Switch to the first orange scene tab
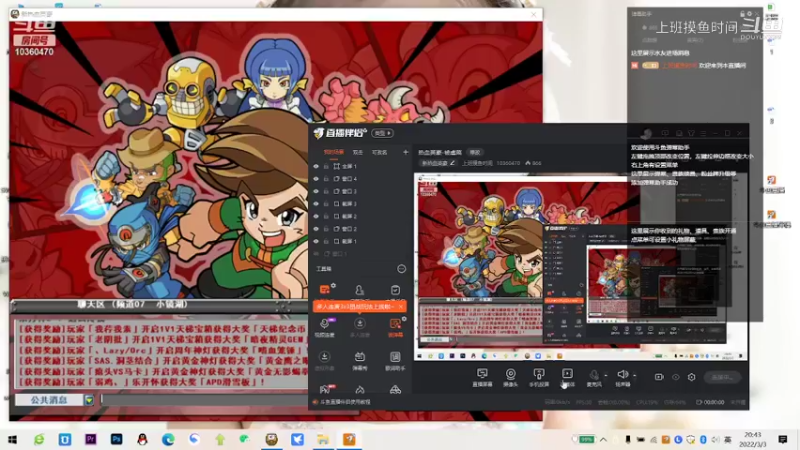Screen dimensions: 800x450 pyautogui.click(x=334, y=152)
